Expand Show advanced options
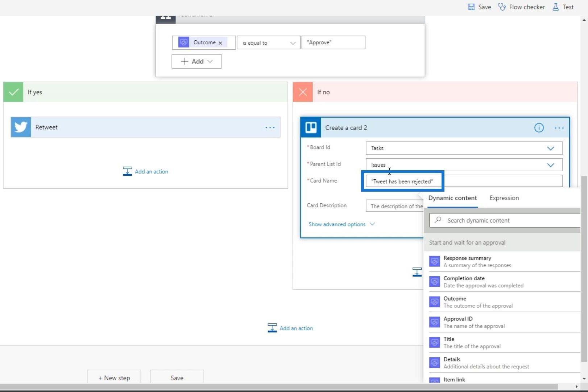This screenshot has width=588, height=392. (x=341, y=224)
